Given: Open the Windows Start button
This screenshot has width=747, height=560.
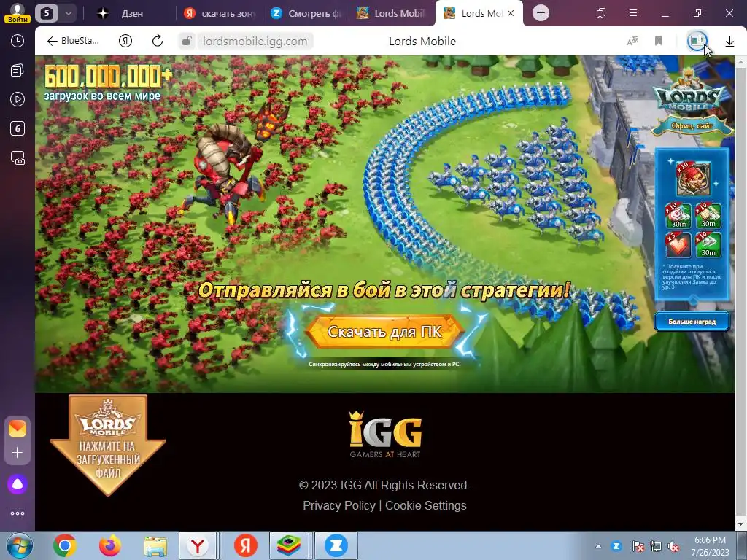Looking at the screenshot, I should (18, 545).
